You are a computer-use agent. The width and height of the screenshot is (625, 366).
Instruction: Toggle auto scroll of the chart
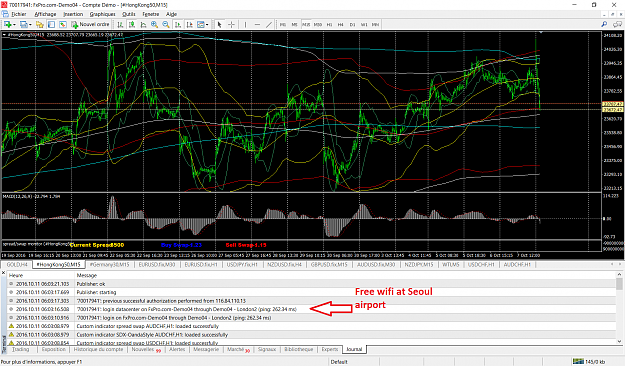pos(178,25)
